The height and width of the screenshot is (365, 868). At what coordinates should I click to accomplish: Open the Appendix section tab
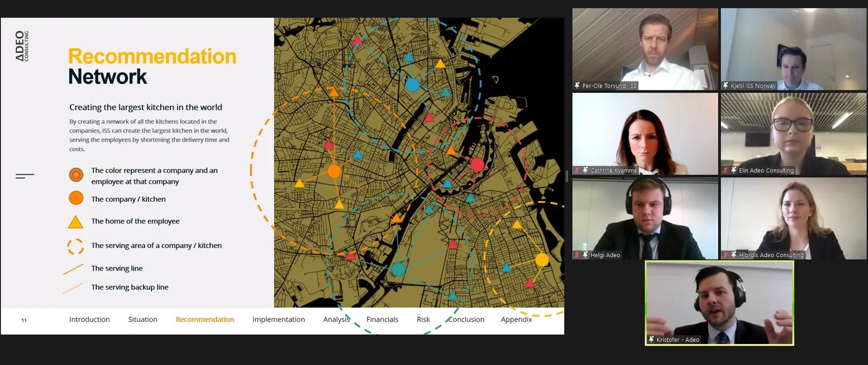click(517, 319)
